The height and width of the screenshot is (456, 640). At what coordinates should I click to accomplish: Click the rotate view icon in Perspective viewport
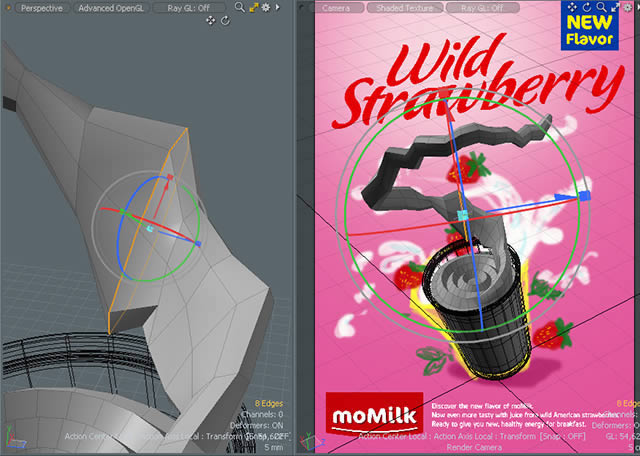(x=225, y=20)
